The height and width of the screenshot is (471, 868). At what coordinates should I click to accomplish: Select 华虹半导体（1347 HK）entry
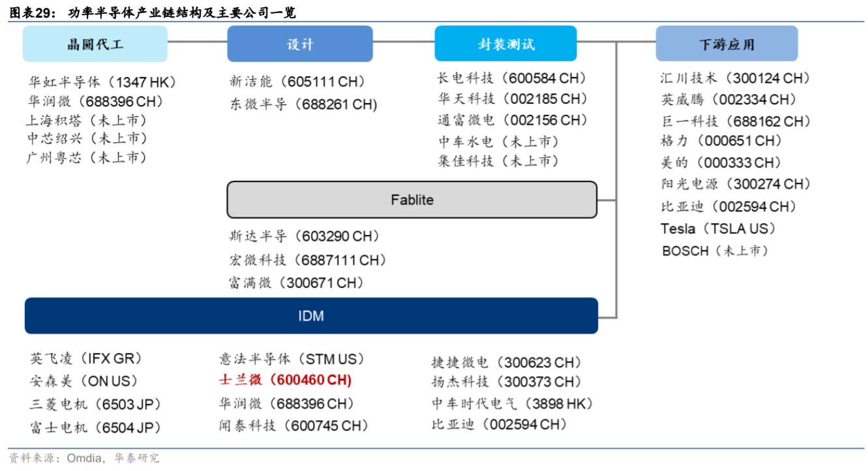102,82
